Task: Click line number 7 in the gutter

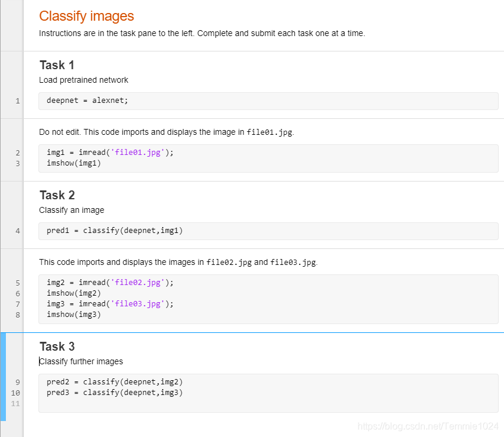Action: 18,305
